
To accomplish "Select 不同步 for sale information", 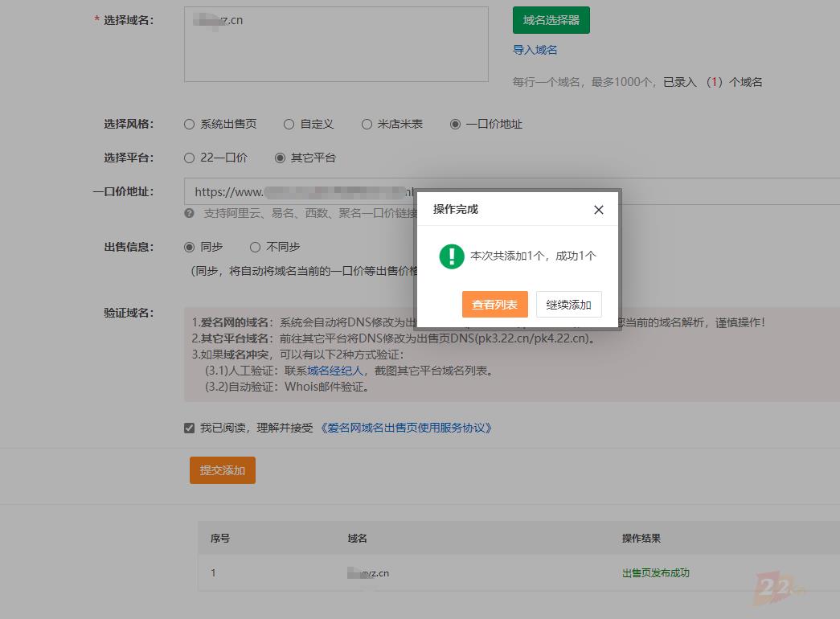I will pyautogui.click(x=256, y=248).
